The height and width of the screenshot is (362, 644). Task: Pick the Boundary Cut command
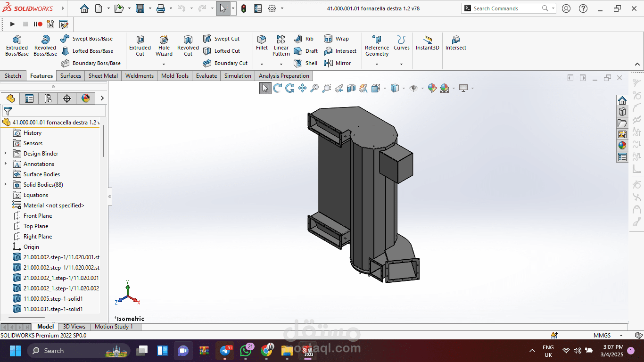[225, 63]
